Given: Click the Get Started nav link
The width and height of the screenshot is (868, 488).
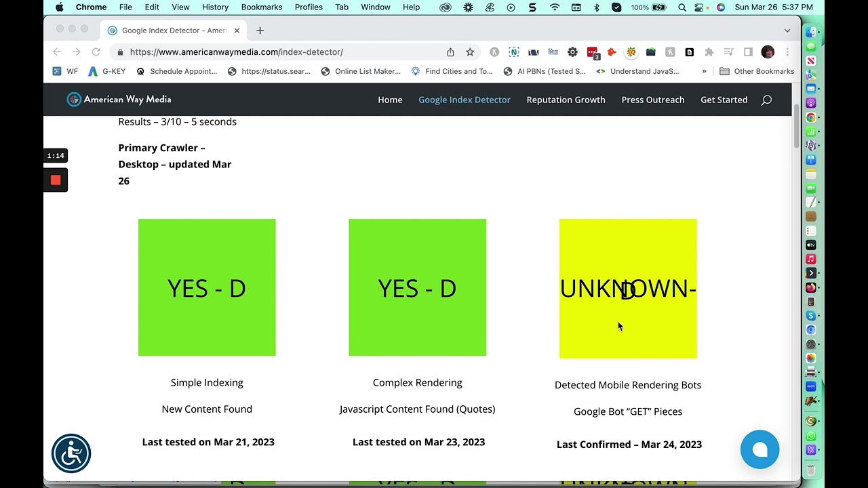Looking at the screenshot, I should tap(724, 100).
